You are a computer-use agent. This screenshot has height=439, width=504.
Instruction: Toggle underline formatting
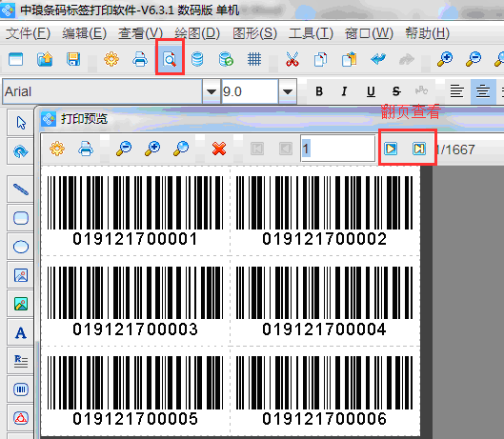point(371,91)
